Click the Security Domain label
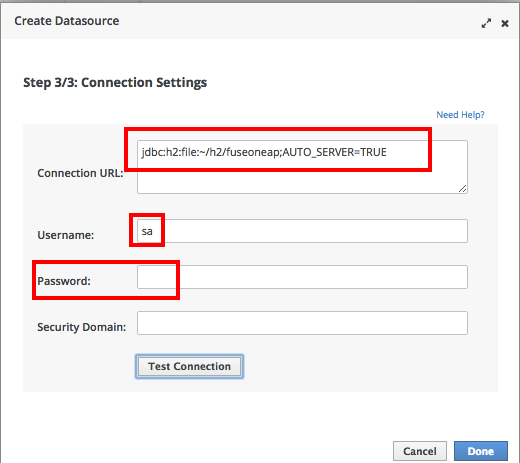The width and height of the screenshot is (520, 463). 82,327
